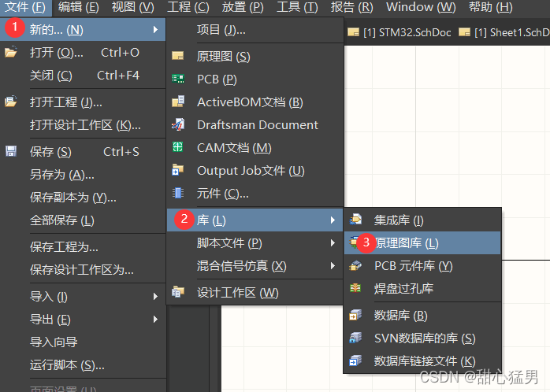The height and width of the screenshot is (392, 550).
Task: Open the 视图 (V) menu
Action: (133, 7)
